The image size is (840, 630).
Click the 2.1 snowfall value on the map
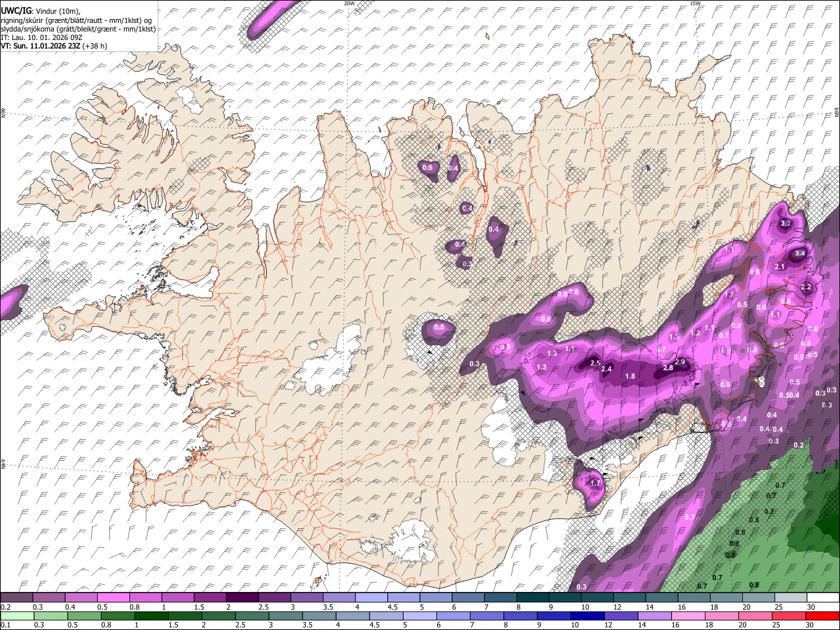coord(780,266)
